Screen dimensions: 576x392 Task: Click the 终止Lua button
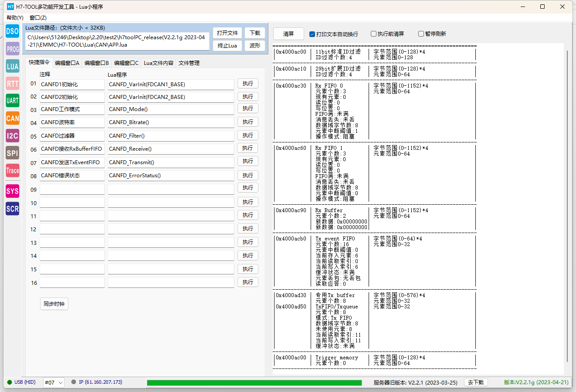click(x=227, y=45)
